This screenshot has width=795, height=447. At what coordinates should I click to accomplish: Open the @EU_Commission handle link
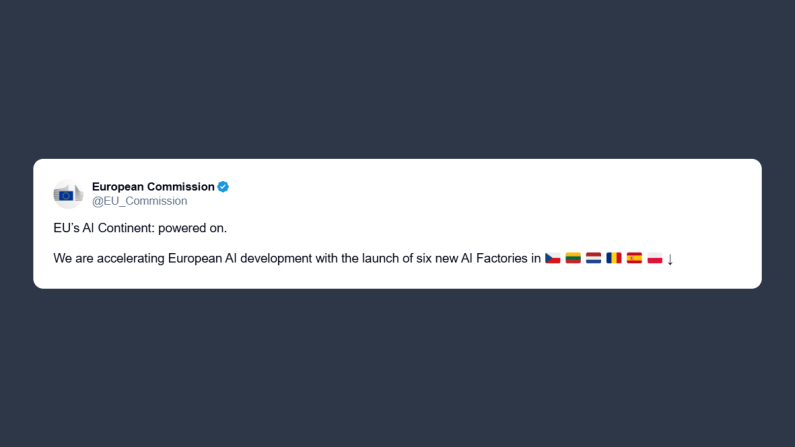(x=139, y=201)
